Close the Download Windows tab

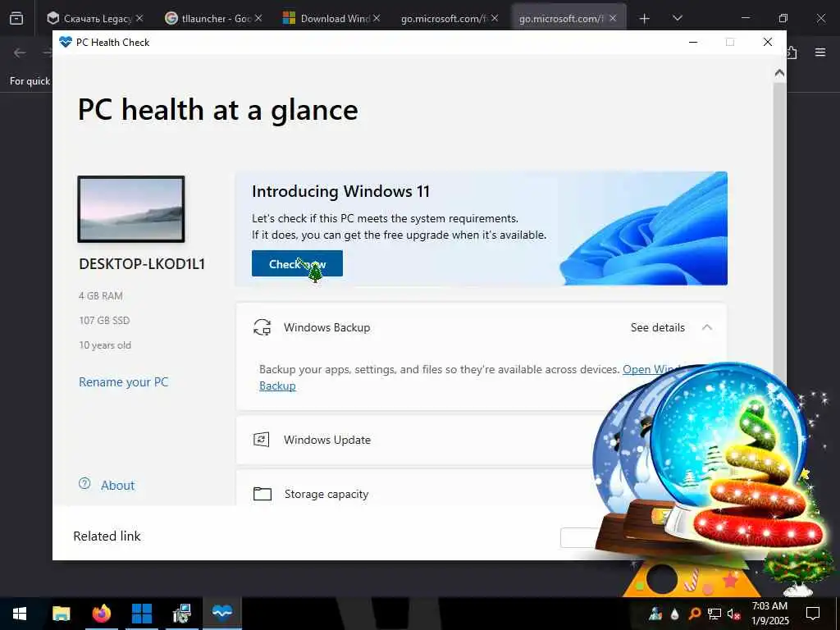coord(377,18)
